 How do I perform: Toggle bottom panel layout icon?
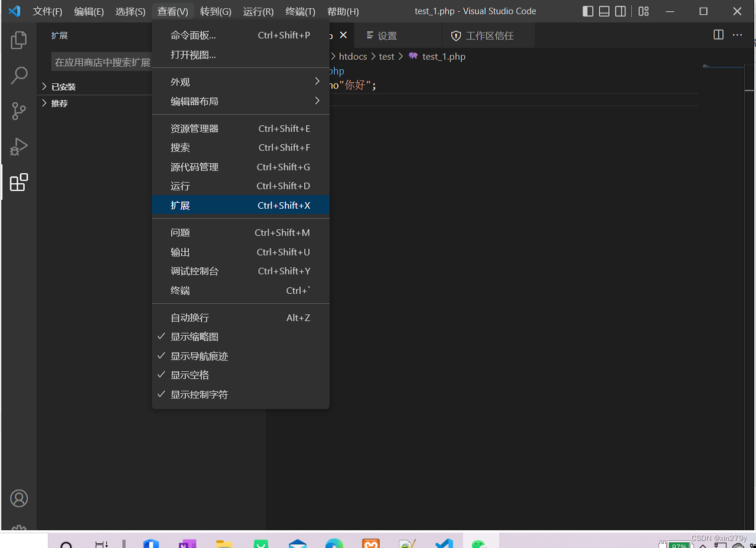(604, 11)
